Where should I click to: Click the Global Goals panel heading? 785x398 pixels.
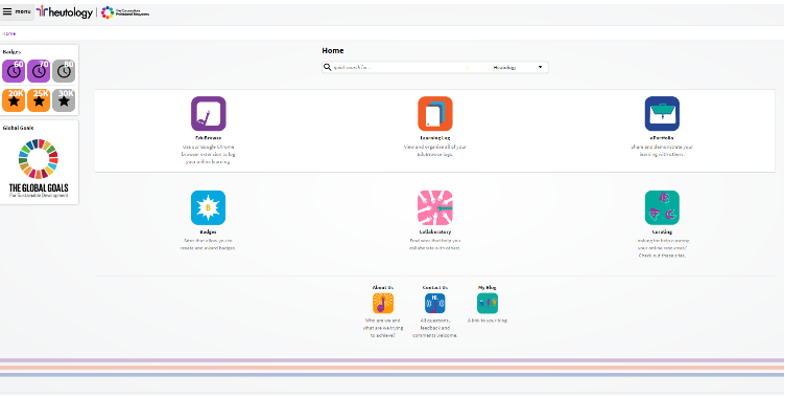point(19,128)
